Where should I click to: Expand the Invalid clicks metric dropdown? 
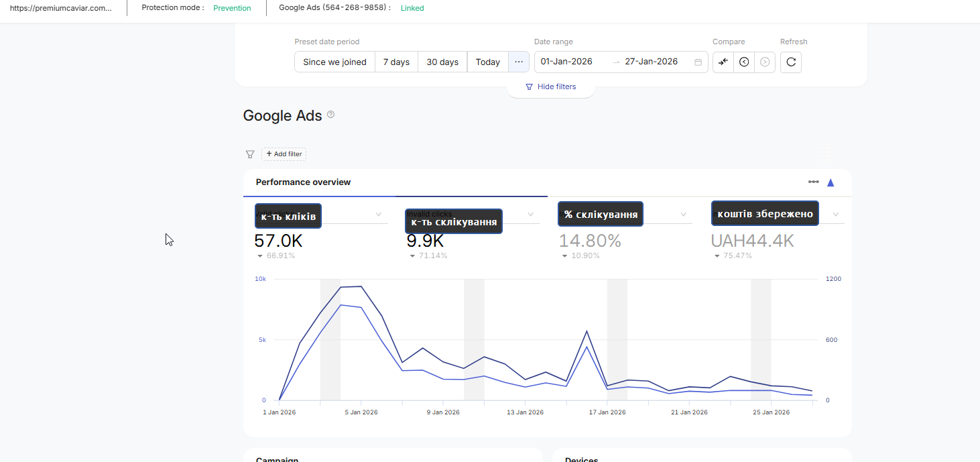pyautogui.click(x=530, y=215)
